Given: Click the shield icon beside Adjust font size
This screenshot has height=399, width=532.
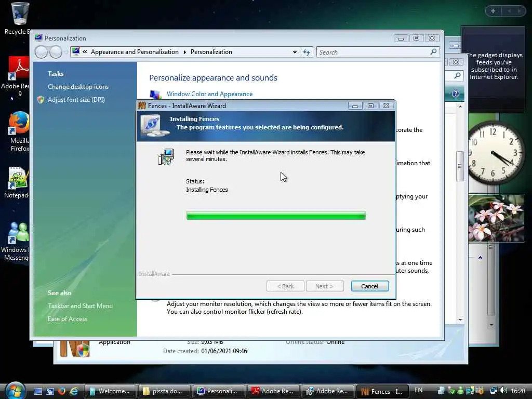Looking at the screenshot, I should (x=41, y=100).
